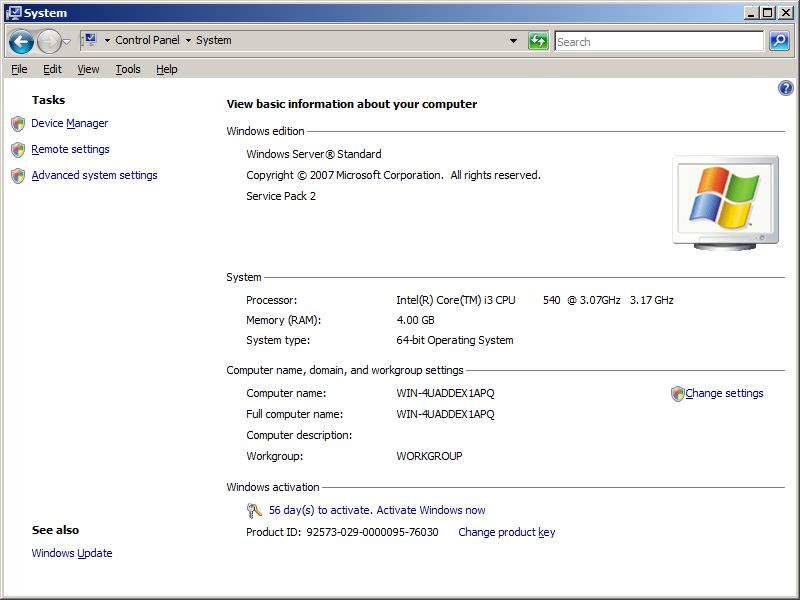Open the recent pages dropdown arrow
Viewport: 800px width, 600px height.
click(x=67, y=42)
